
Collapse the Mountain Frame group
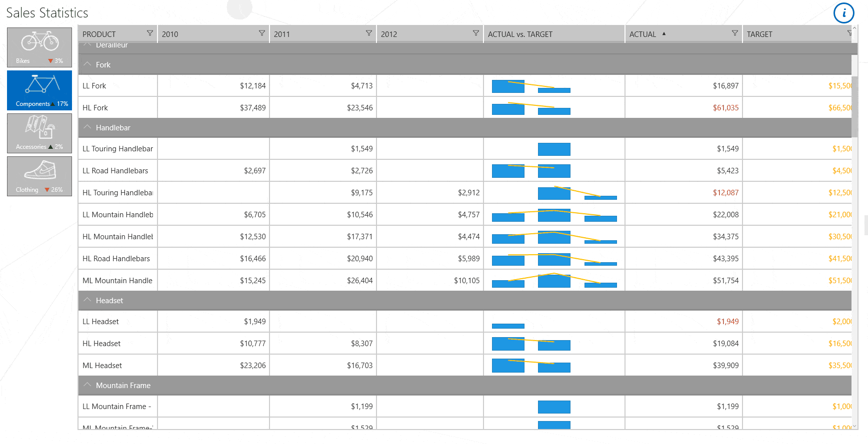click(x=87, y=385)
